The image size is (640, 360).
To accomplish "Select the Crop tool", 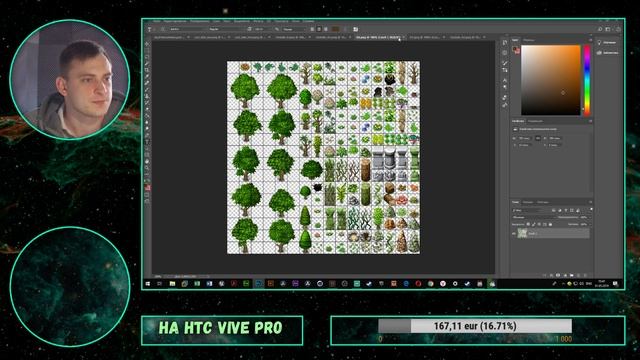I will 148,70.
